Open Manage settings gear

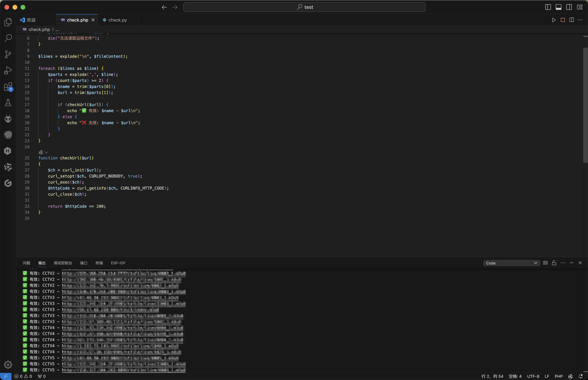(8, 365)
